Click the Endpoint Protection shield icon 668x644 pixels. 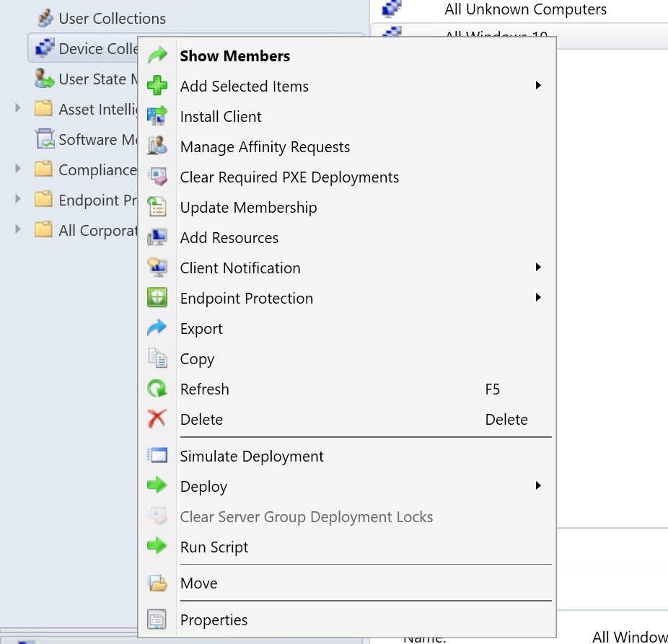pos(157,299)
